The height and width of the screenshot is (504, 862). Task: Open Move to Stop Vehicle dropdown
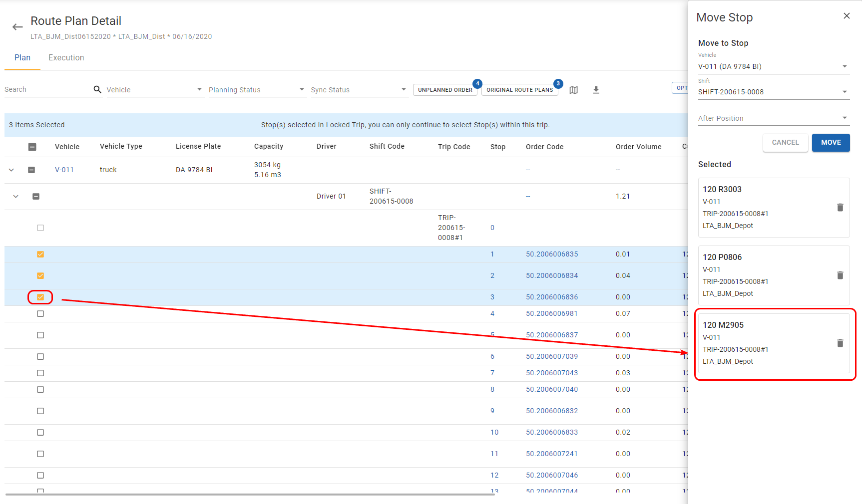pyautogui.click(x=774, y=66)
